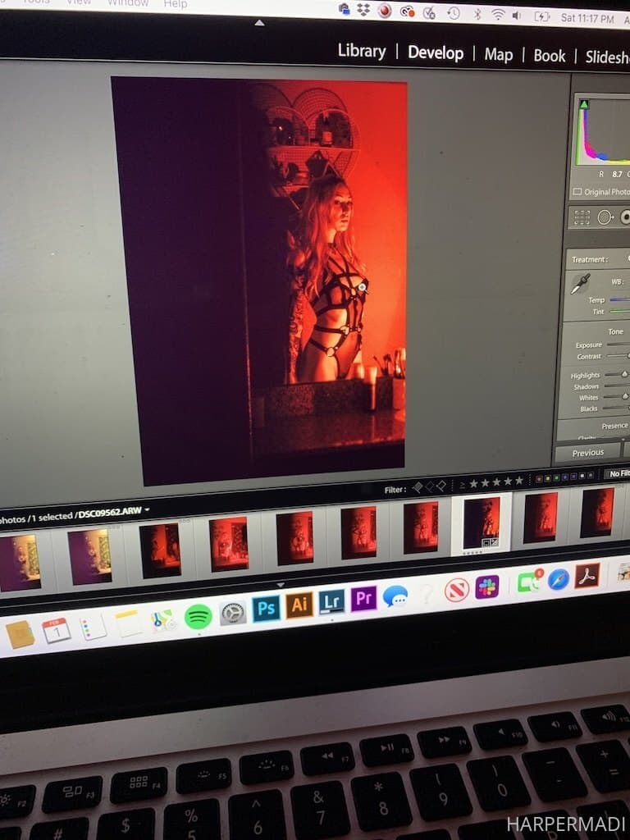Click the Exposure slider track

(619, 345)
